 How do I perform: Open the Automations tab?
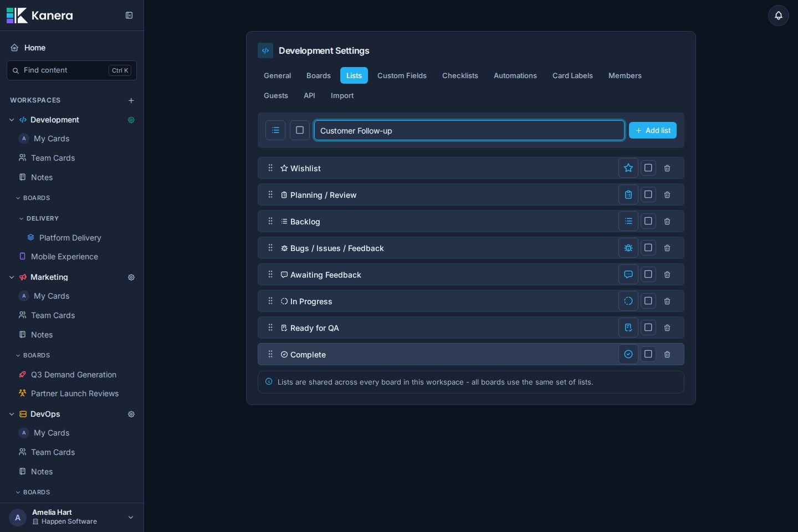click(x=515, y=75)
